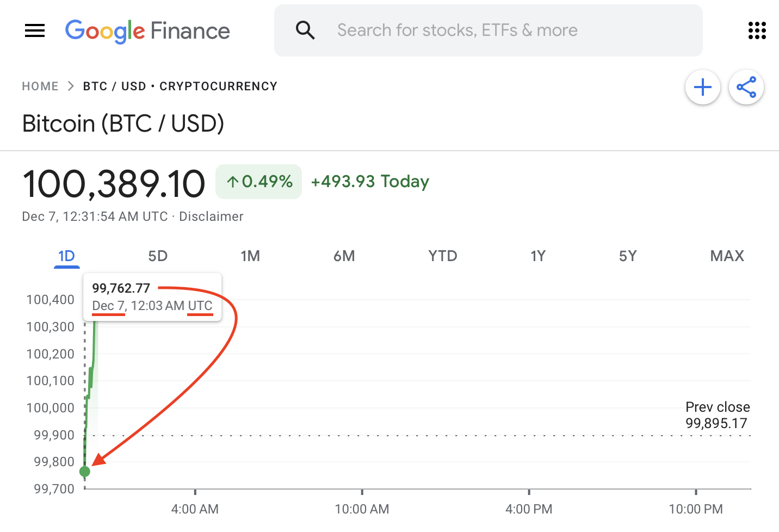This screenshot has width=779, height=532.
Task: Switch to the 5D range tab
Action: click(x=158, y=256)
